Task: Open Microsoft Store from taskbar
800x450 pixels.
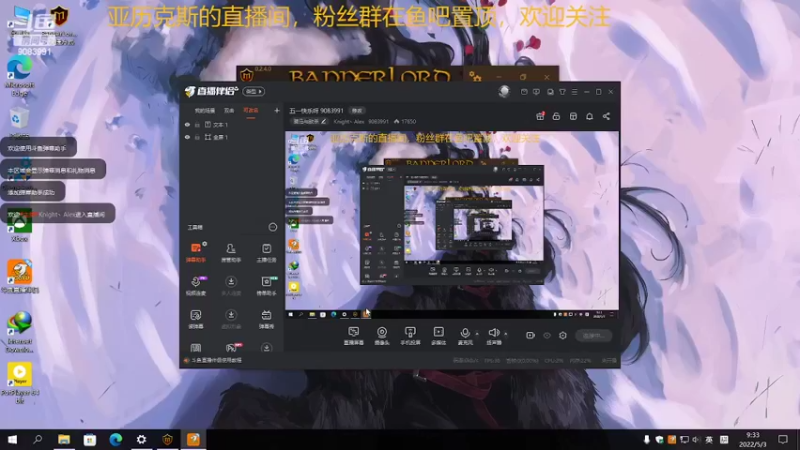Action: click(x=90, y=439)
